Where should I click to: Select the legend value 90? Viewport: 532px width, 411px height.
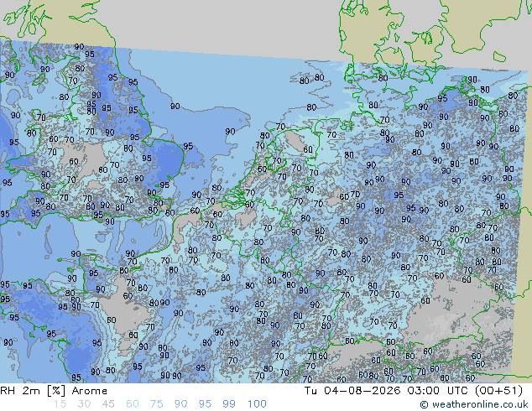[x=180, y=404]
